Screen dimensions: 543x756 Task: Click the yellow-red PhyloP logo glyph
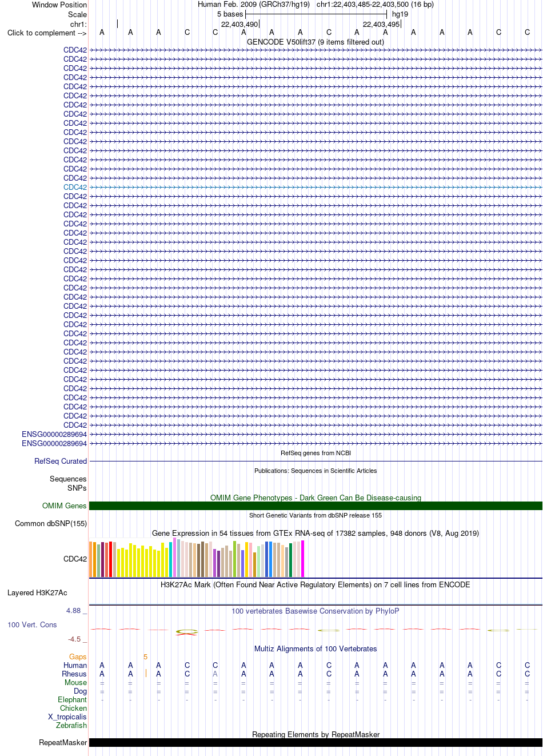tap(187, 632)
